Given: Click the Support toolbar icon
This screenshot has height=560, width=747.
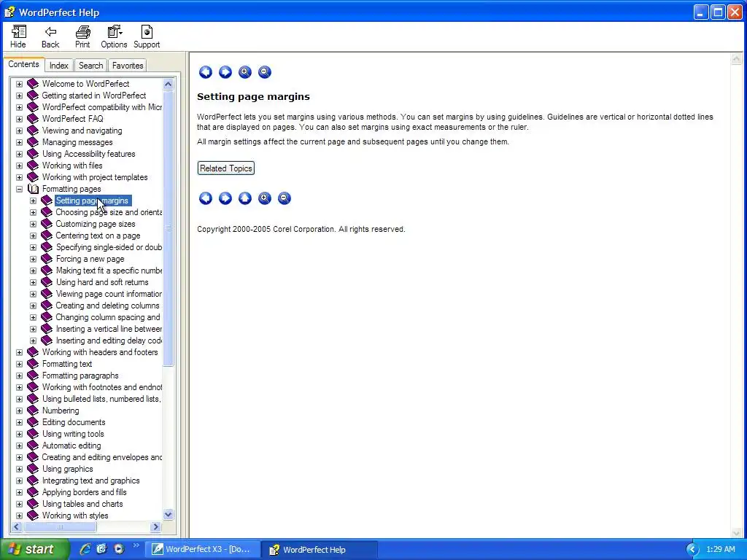Looking at the screenshot, I should tap(146, 36).
